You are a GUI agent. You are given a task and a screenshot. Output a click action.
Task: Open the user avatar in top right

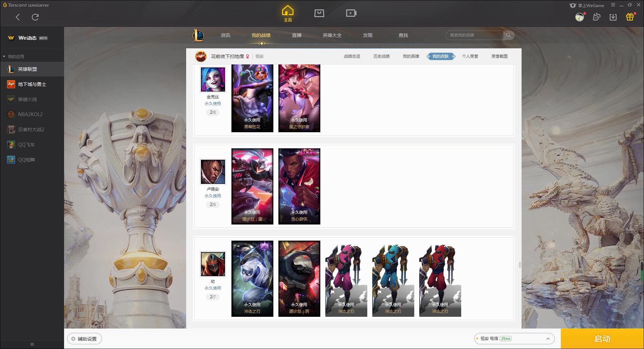tap(580, 17)
